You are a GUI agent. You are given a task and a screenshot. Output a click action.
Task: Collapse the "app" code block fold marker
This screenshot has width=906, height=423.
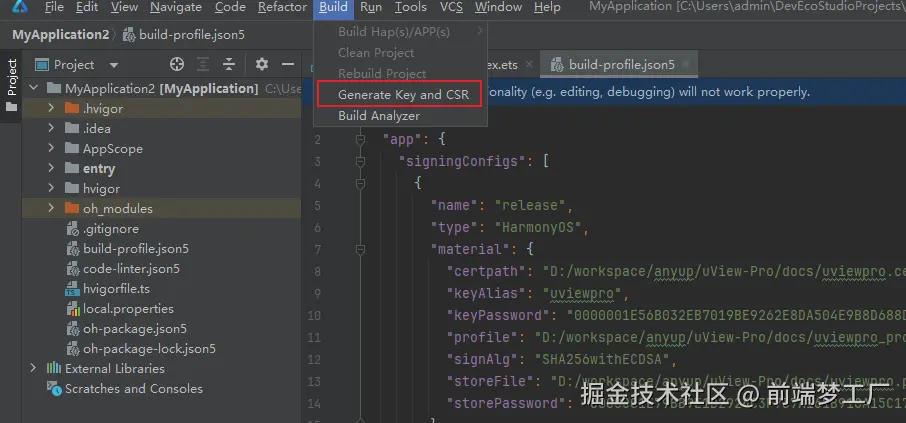tap(361, 139)
